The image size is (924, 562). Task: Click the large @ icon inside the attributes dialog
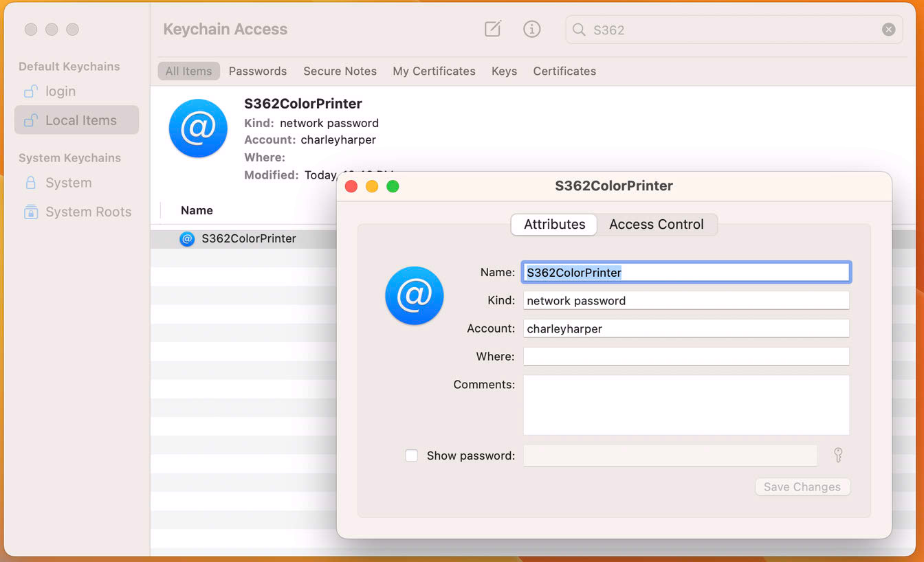pyautogui.click(x=415, y=295)
